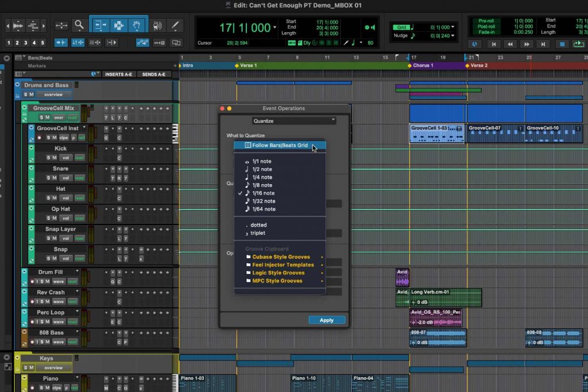Recall zoom preset 5

(42, 42)
